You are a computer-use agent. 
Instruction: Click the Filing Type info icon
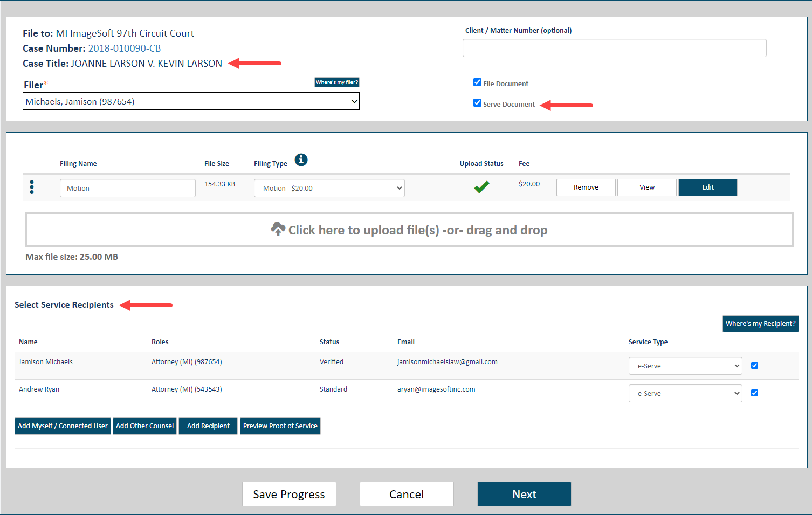pos(301,159)
